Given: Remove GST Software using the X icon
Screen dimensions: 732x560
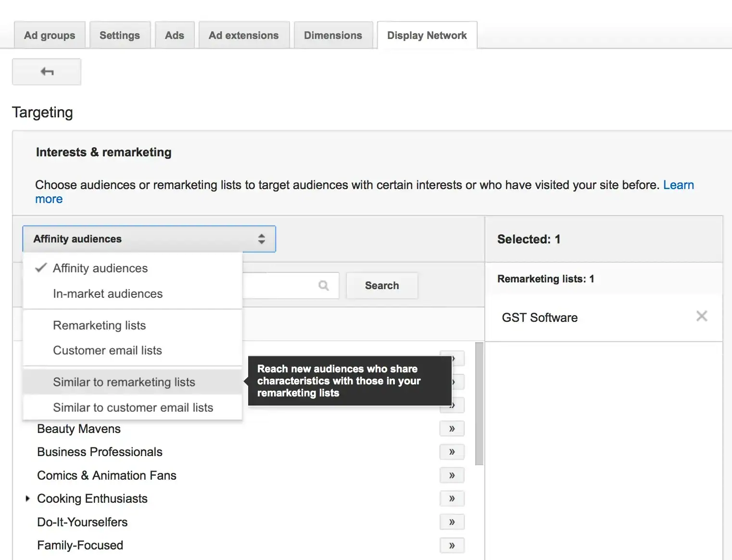Looking at the screenshot, I should pos(702,316).
